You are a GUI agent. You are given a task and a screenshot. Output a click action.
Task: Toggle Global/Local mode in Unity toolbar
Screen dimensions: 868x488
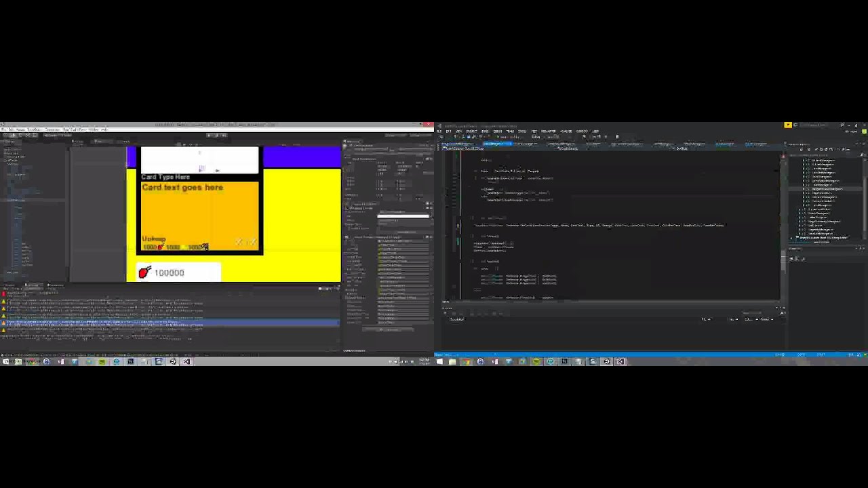66,135
